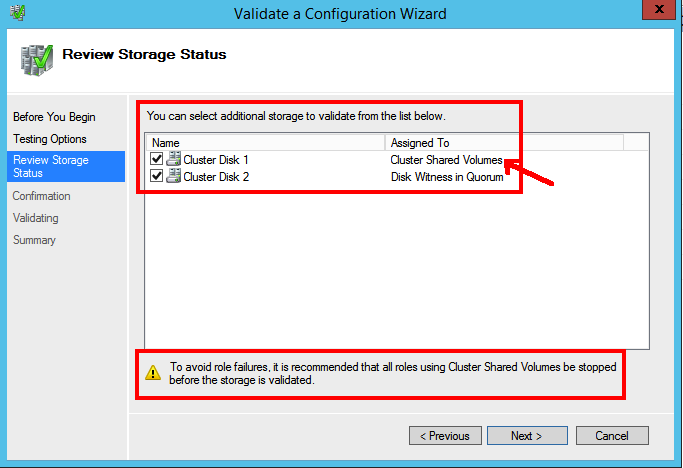Click the Cluster Disk 2 drive icon
The image size is (683, 468).
pos(173,176)
